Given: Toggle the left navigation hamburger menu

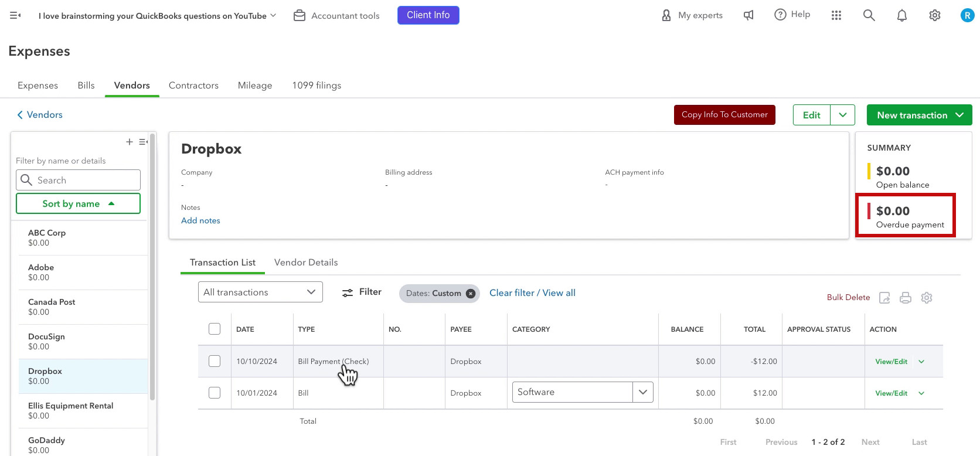Looking at the screenshot, I should [x=16, y=15].
